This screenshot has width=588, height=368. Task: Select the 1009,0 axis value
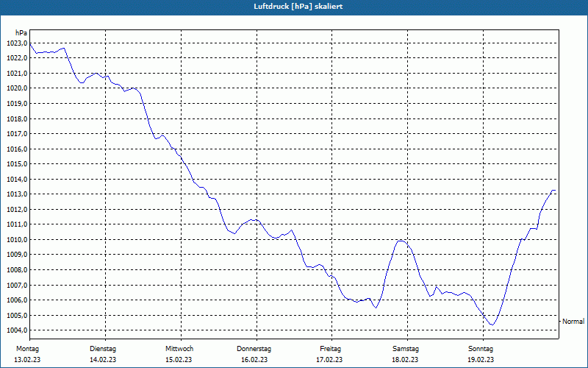point(17,254)
